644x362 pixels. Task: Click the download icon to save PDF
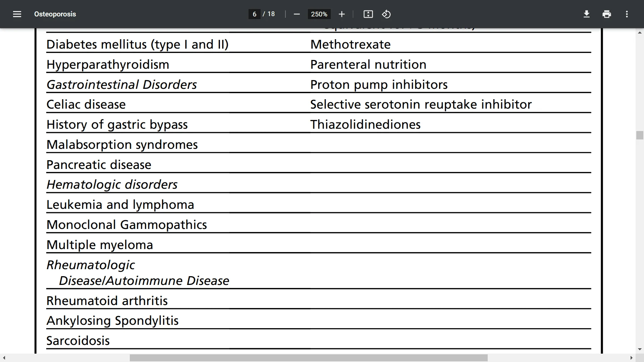tap(587, 14)
